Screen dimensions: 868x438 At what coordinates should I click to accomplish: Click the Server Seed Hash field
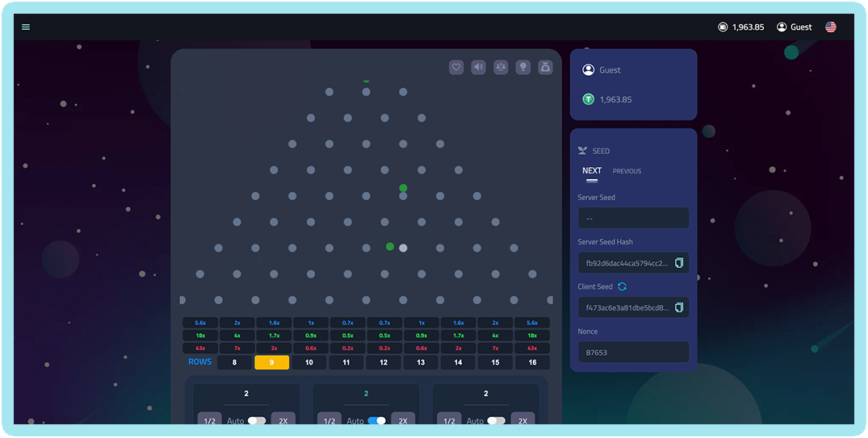pyautogui.click(x=633, y=263)
